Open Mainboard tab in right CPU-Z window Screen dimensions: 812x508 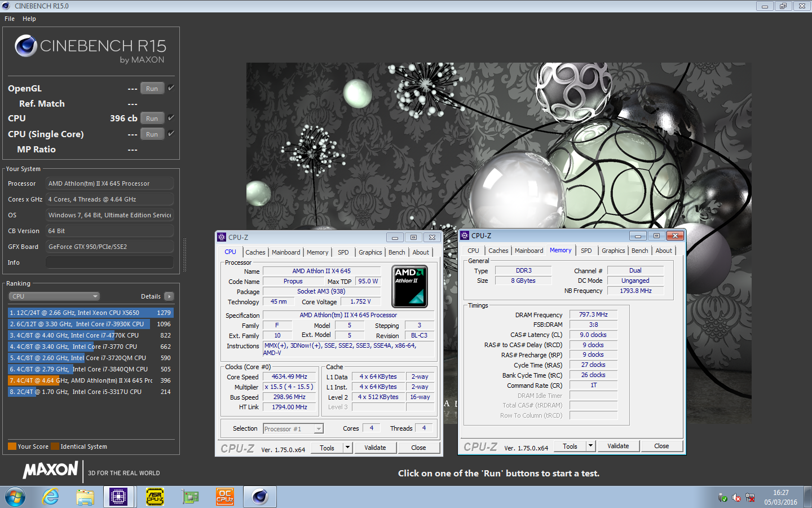point(529,251)
